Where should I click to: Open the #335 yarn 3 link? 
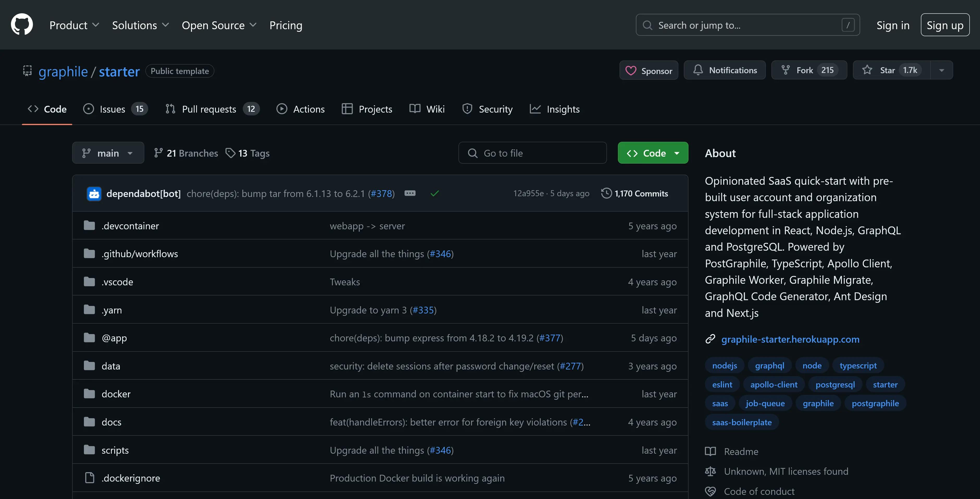point(423,310)
